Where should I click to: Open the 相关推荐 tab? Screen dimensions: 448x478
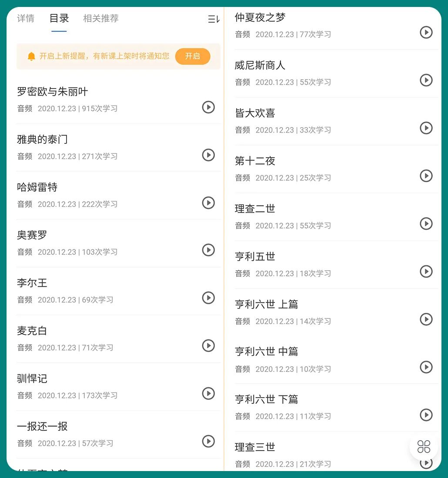[101, 18]
